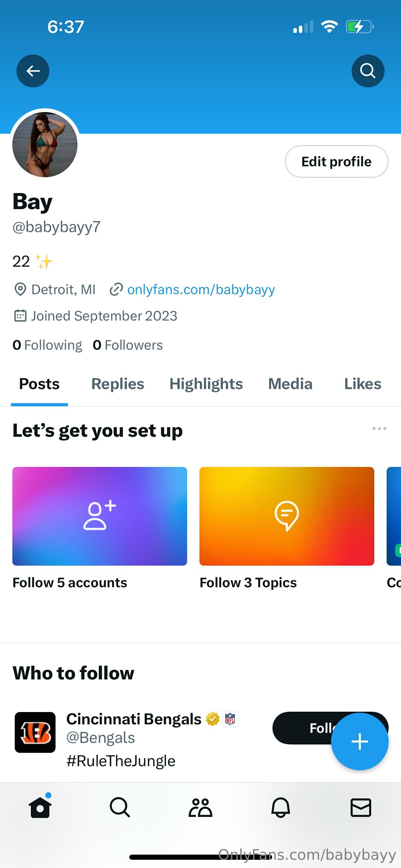
Task: Tap the blue compose plus button
Action: pyautogui.click(x=360, y=742)
